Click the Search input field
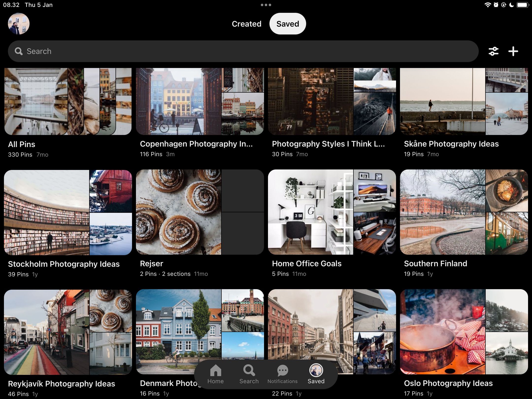The width and height of the screenshot is (532, 399). pyautogui.click(x=243, y=51)
